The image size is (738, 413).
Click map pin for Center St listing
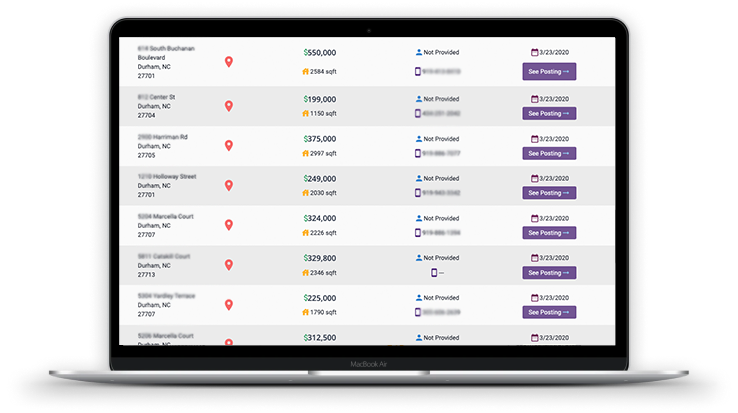click(229, 106)
